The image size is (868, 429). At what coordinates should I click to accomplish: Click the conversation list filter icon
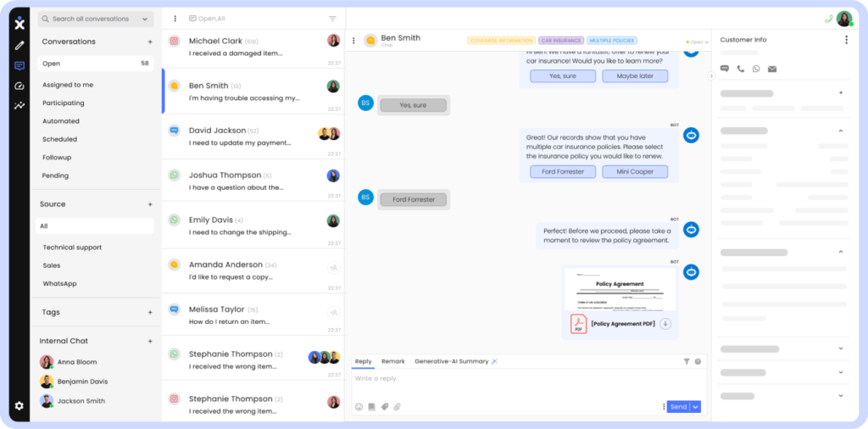pyautogui.click(x=332, y=19)
